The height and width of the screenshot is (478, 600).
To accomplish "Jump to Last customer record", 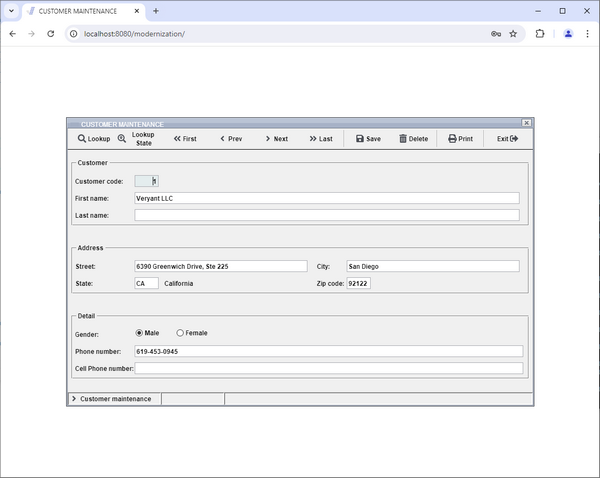I will [x=321, y=139].
